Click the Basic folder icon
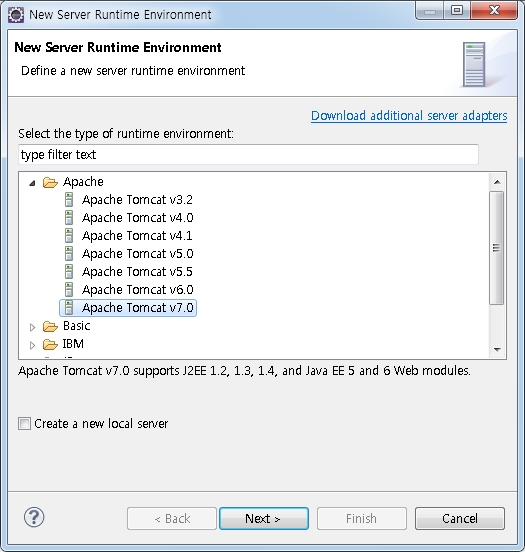Screen dimensions: 525x552 (x=50, y=326)
